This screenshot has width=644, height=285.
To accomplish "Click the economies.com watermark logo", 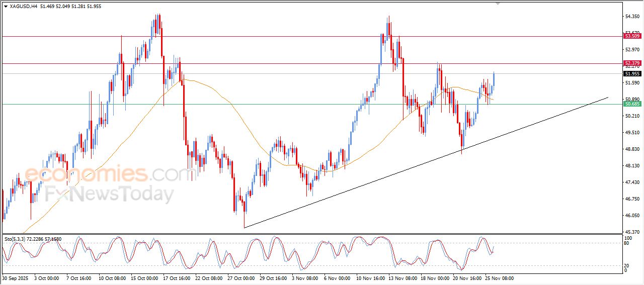I will pos(108,174).
